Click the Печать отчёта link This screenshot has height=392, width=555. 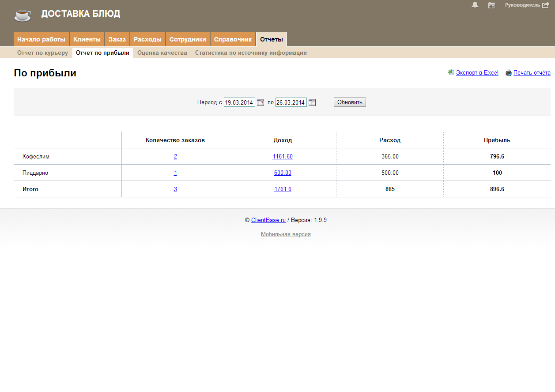(x=532, y=73)
